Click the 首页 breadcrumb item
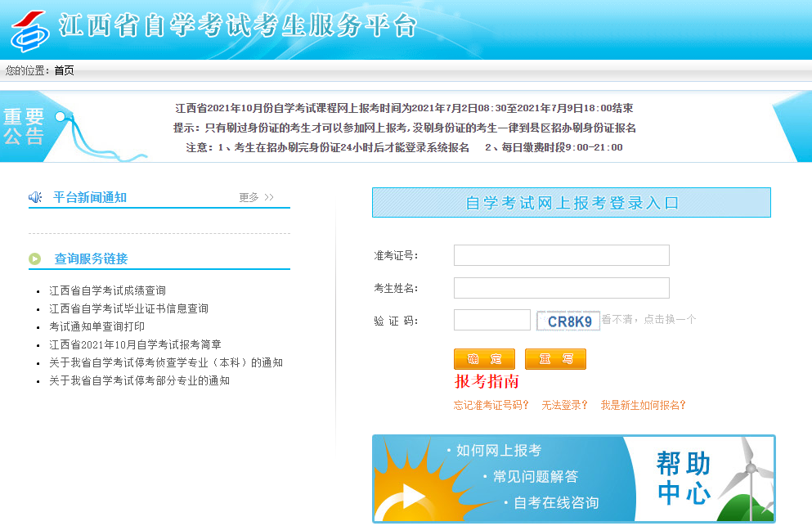Image resolution: width=812 pixels, height=526 pixels. tap(64, 70)
